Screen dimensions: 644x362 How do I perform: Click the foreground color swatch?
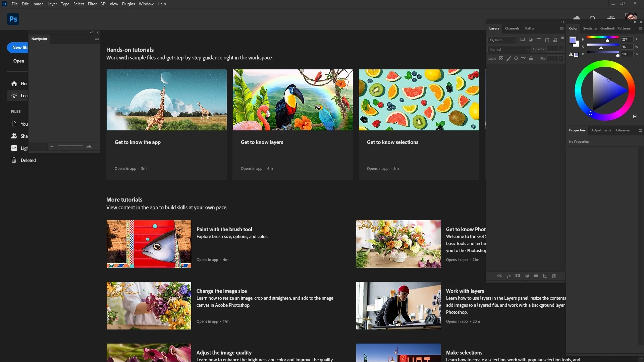point(572,40)
